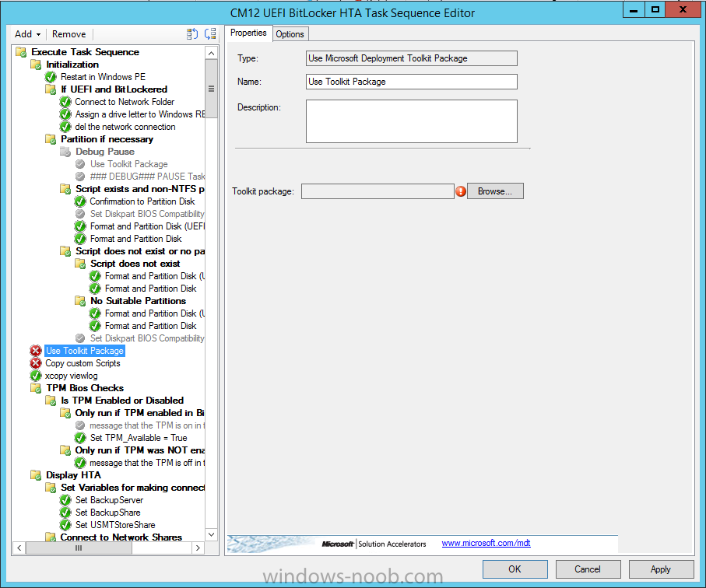Click the tree's vertical scrollbar thumb
The image size is (706, 588).
[211, 88]
